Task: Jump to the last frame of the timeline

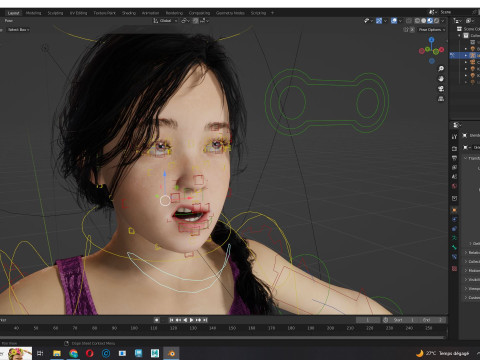Action: [x=205, y=320]
